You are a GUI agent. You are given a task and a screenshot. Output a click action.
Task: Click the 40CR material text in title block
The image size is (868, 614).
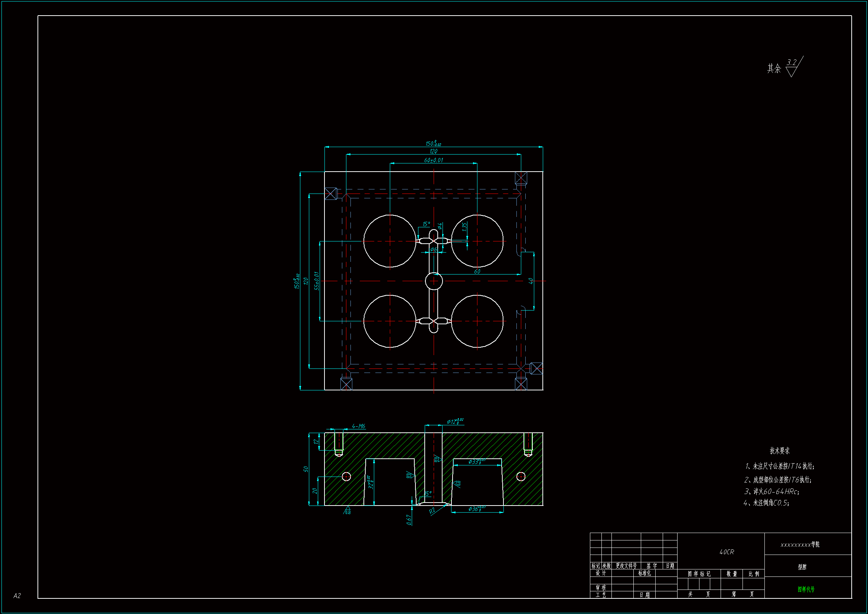tap(727, 552)
